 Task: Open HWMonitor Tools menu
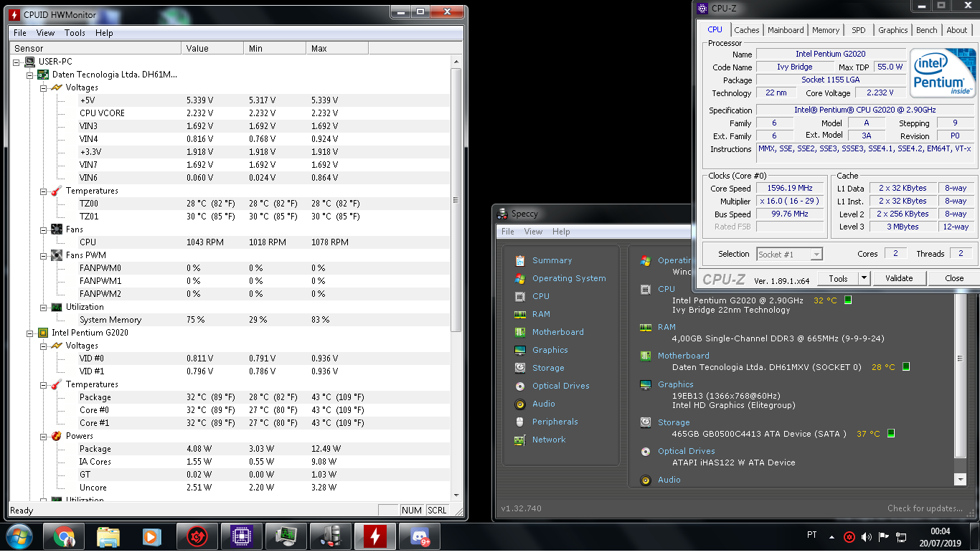75,33
